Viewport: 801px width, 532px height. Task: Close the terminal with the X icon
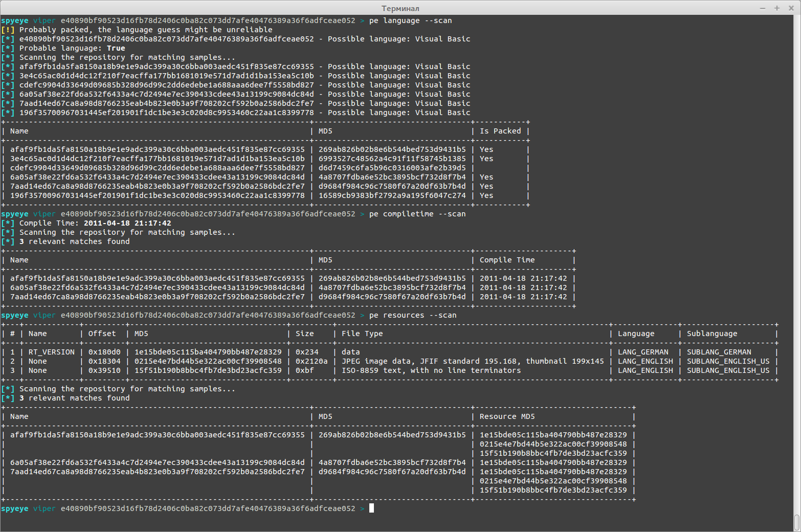[x=790, y=8]
